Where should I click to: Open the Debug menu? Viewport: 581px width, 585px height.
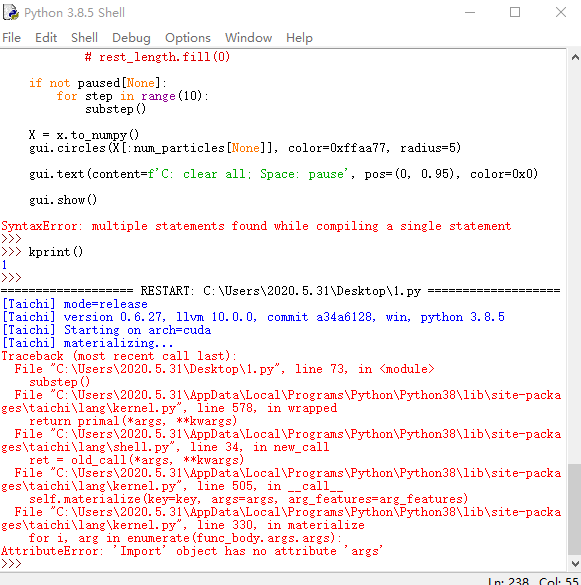click(131, 38)
